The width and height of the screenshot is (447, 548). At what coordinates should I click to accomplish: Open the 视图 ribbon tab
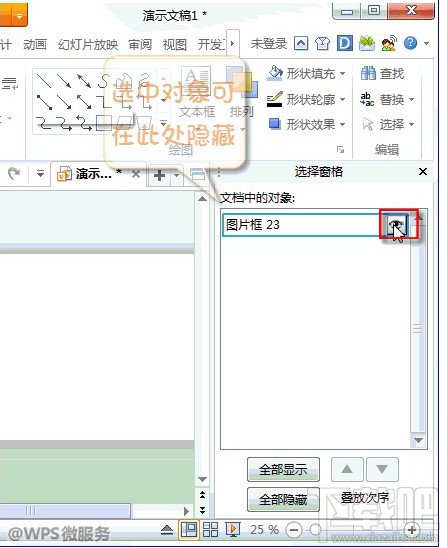(174, 44)
